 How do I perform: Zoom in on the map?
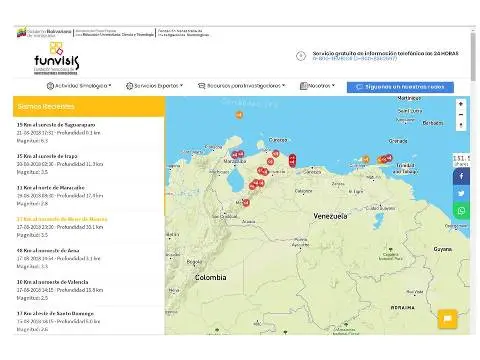tap(461, 104)
